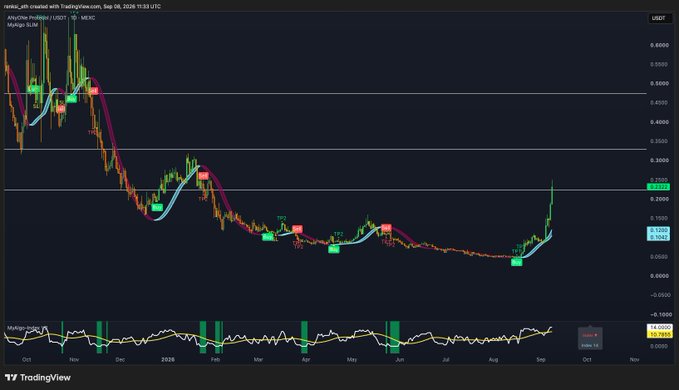
Task: Select the Buy signal marker in mid-December
Action: [157, 207]
